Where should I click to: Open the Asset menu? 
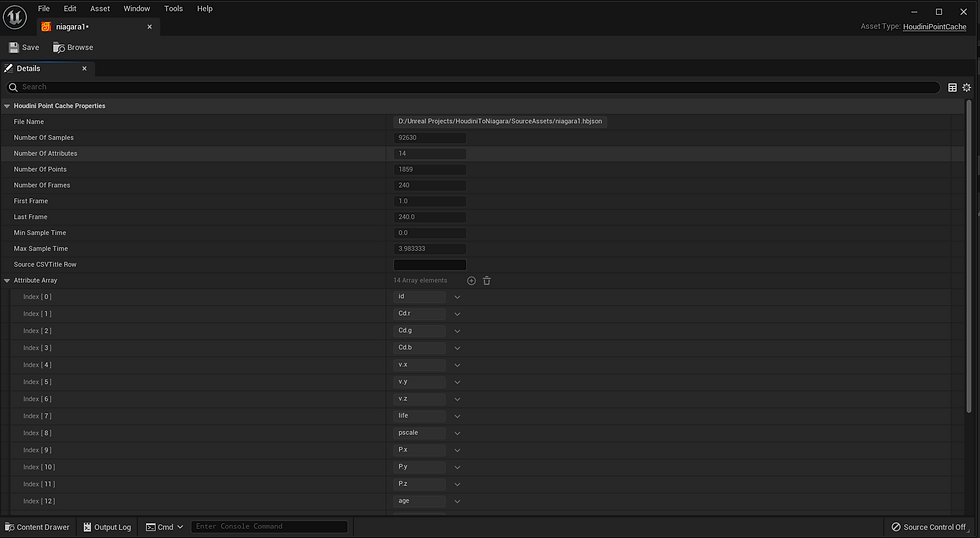coord(100,9)
